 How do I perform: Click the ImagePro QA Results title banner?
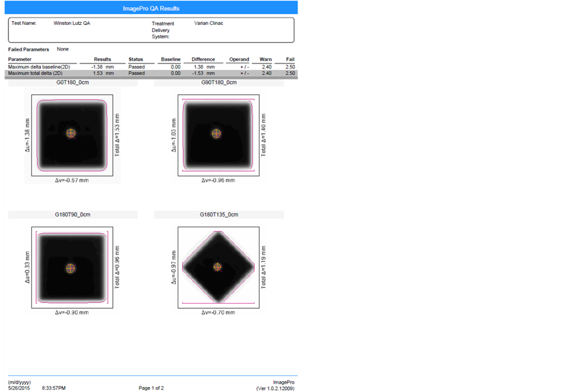[151, 8]
